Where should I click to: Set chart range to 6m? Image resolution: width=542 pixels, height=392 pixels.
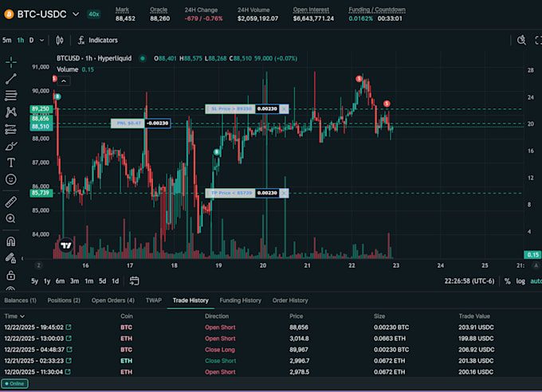[60, 281]
